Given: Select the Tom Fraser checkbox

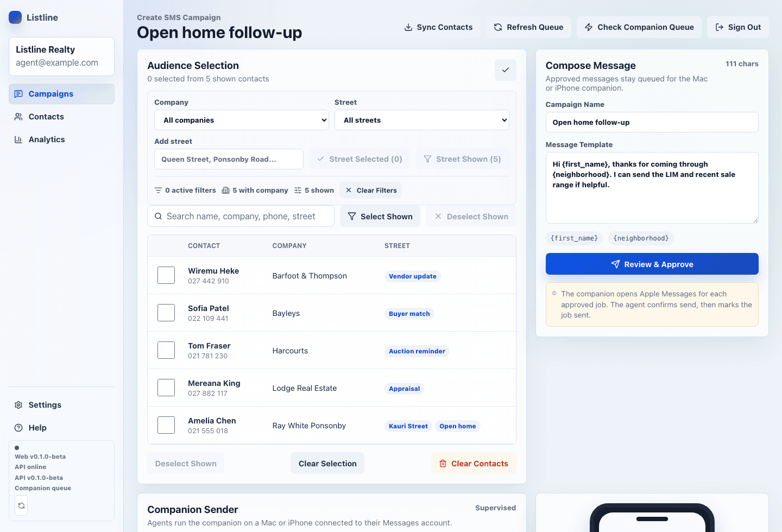Looking at the screenshot, I should (x=166, y=350).
